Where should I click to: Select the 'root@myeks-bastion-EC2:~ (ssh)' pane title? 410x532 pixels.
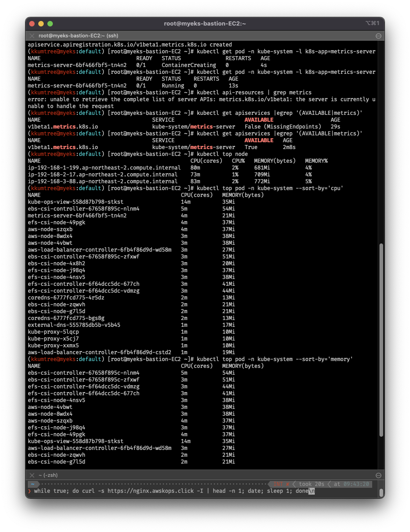coord(78,36)
